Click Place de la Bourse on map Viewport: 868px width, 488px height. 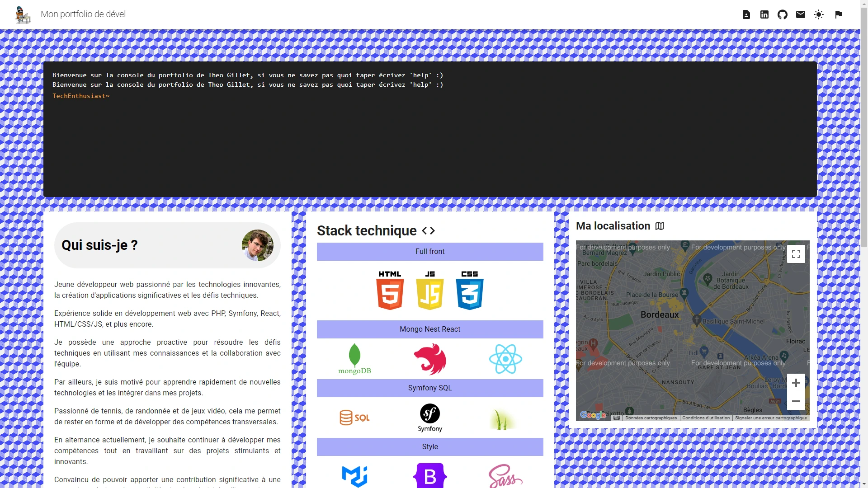(x=652, y=295)
